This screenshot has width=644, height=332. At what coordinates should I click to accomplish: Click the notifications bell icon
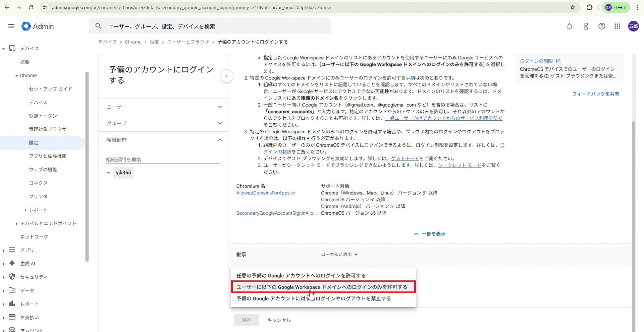coord(569,26)
